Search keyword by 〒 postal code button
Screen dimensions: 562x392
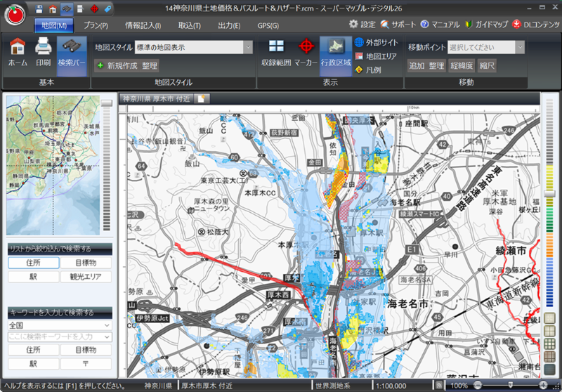click(x=86, y=364)
